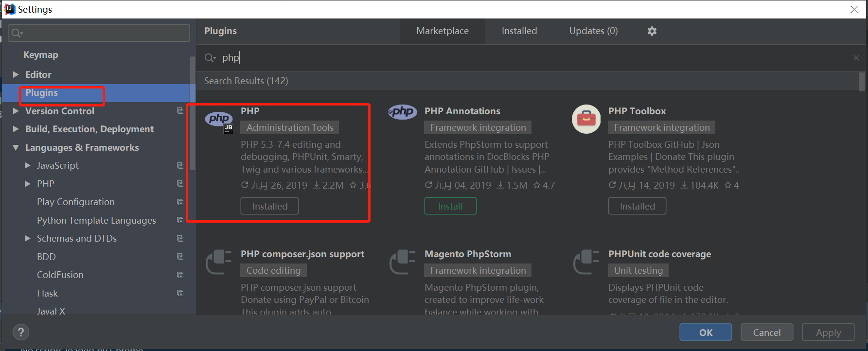Expand the JavaScript settings node
The width and height of the screenshot is (868, 351).
tap(27, 166)
